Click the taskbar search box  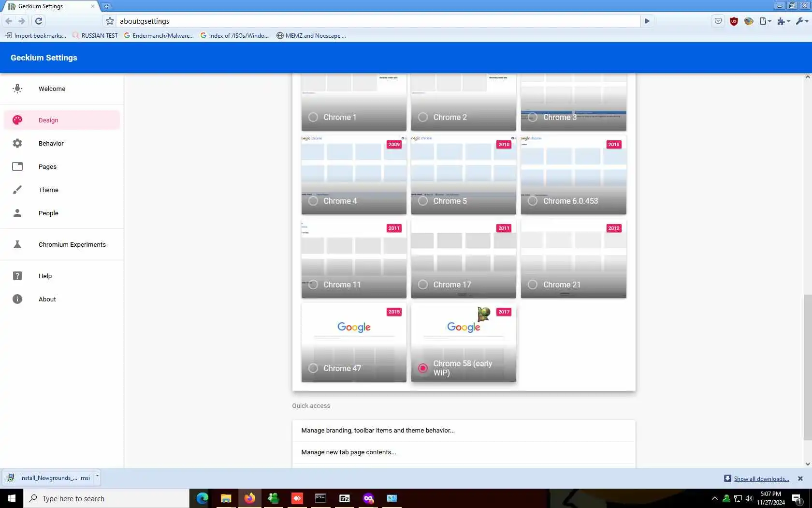[x=106, y=498]
